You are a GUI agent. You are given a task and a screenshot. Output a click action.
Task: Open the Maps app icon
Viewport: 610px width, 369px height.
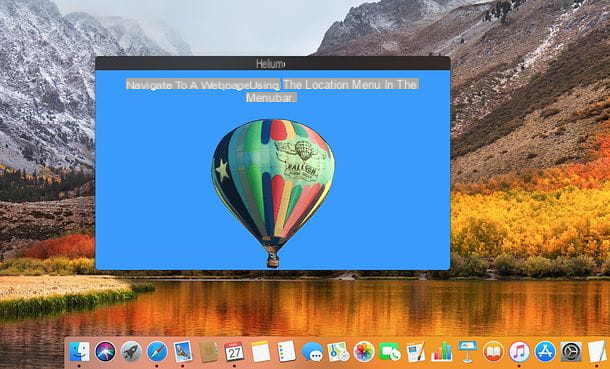click(x=338, y=351)
